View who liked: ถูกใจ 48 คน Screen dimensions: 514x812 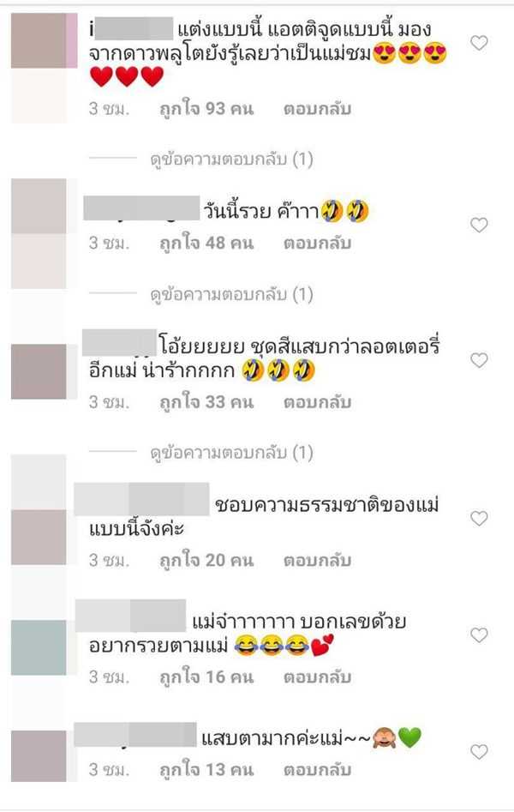[x=206, y=244]
